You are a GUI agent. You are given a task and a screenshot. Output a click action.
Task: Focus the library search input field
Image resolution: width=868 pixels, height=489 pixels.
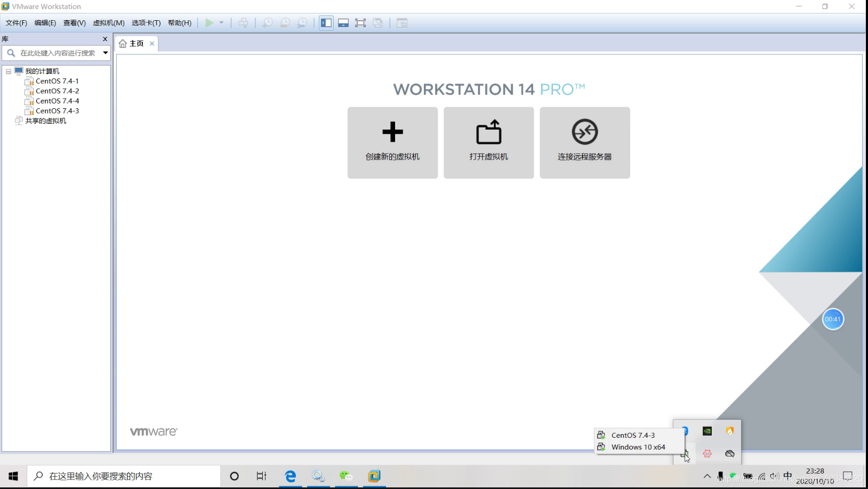pyautogui.click(x=56, y=53)
